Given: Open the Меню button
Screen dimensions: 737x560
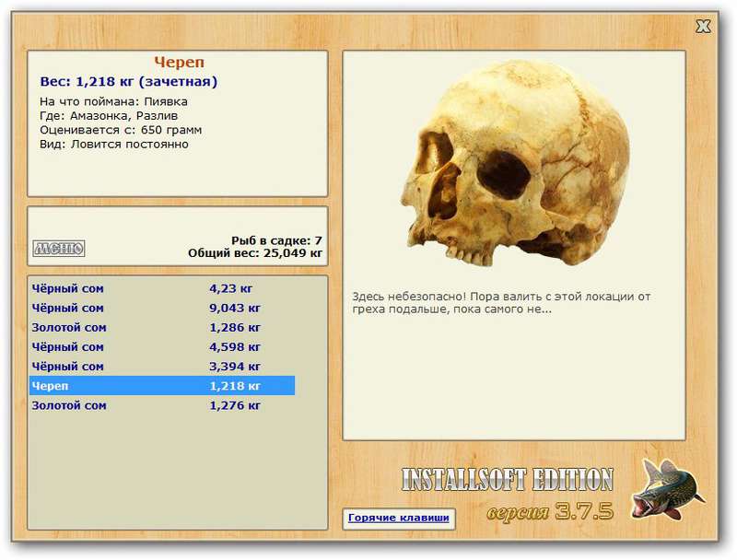Looking at the screenshot, I should 59,248.
